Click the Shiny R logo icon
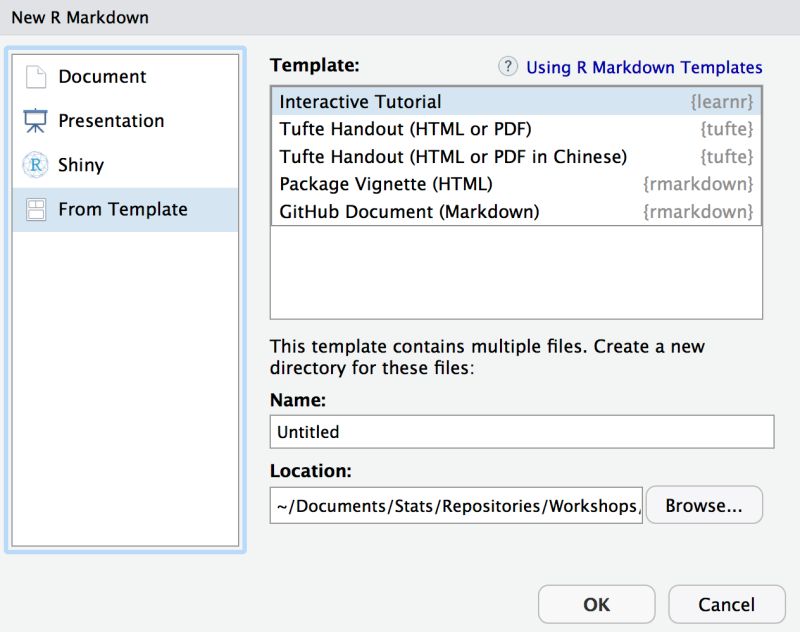The image size is (800, 632). pyautogui.click(x=35, y=164)
